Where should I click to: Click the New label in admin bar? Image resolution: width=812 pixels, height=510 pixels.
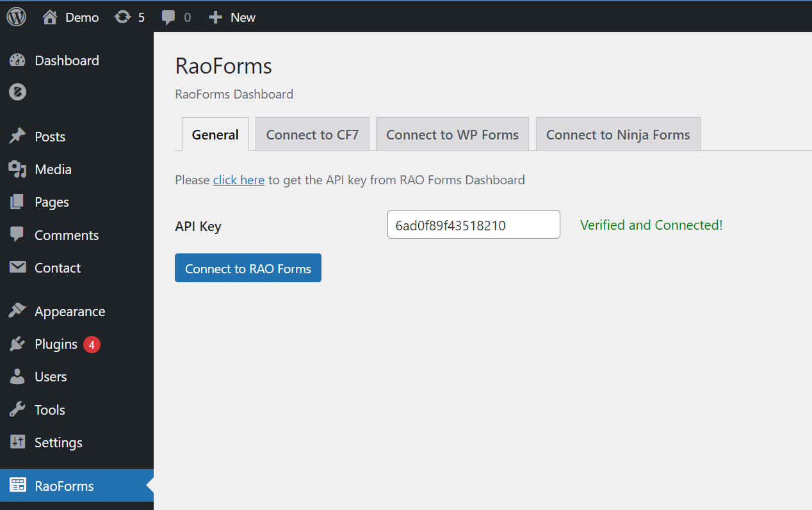point(243,17)
